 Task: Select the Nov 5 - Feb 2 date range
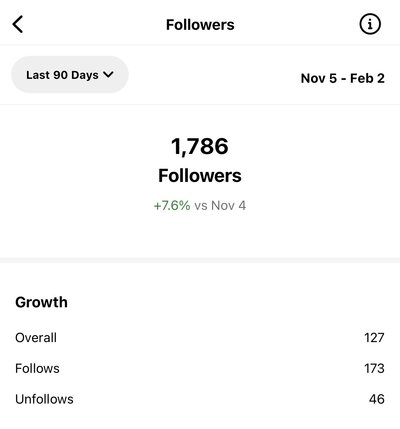(x=343, y=78)
